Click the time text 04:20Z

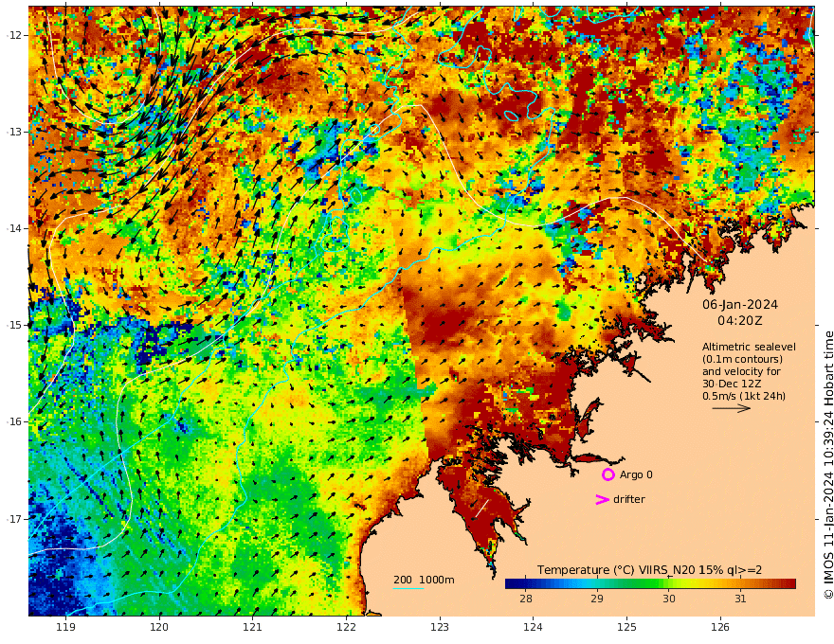[x=740, y=321]
